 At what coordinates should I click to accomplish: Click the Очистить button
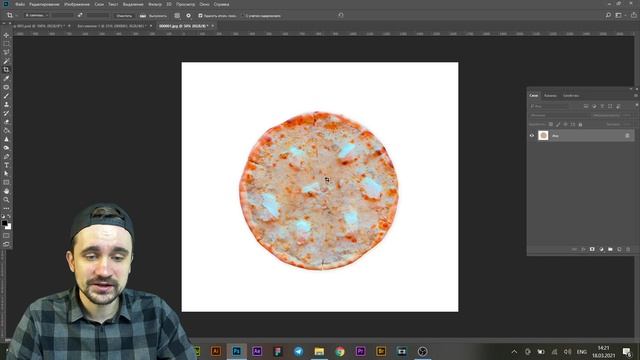[x=124, y=16]
